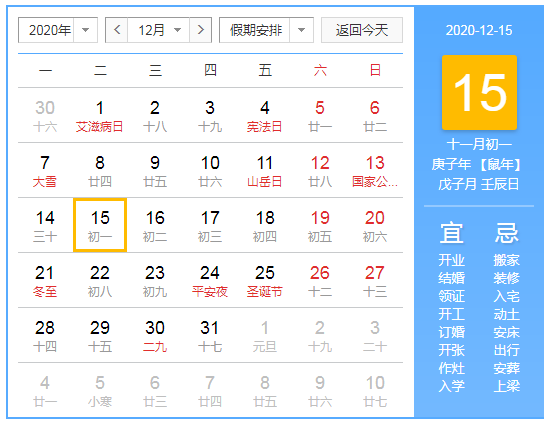Image resolution: width=547 pixels, height=424 pixels.
Task: Click the 返回今天 button
Action: coord(362,30)
